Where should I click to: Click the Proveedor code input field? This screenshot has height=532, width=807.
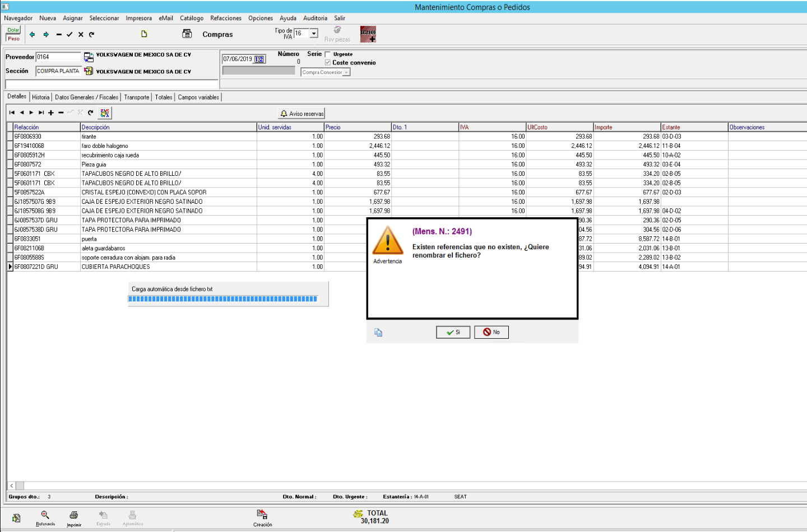(x=58, y=57)
